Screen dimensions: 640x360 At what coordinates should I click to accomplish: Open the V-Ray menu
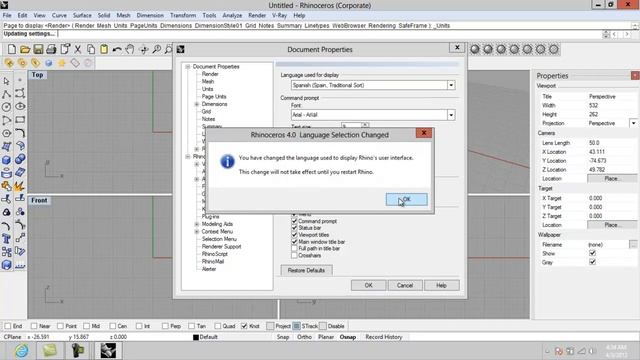click(279, 16)
